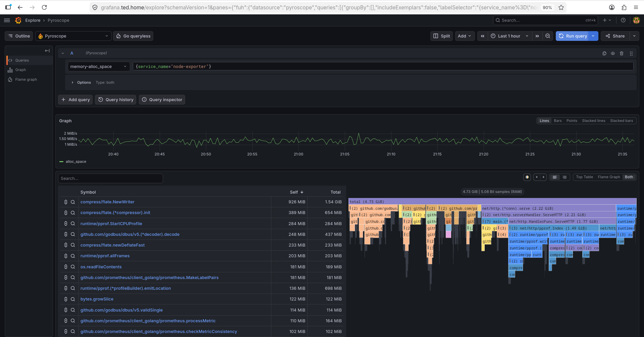The height and width of the screenshot is (337, 644).
Task: Open the Grafana home logo
Action: [x=18, y=20]
